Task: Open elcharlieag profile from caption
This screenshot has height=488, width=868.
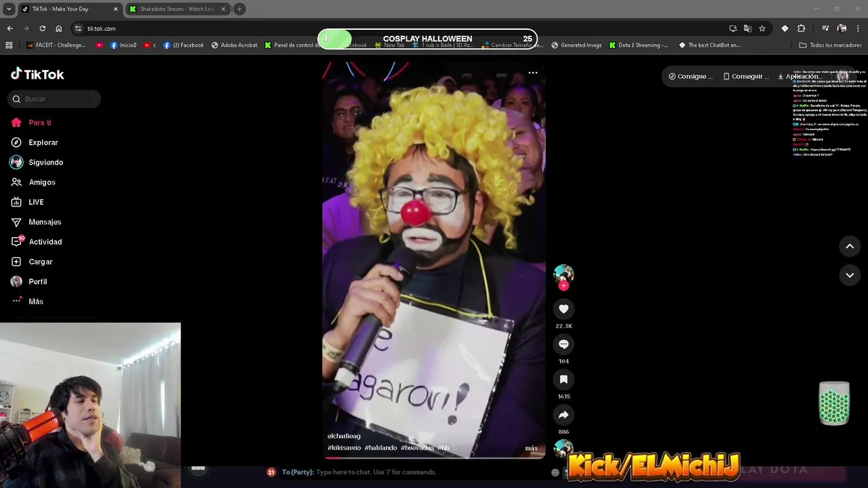Action: (344, 436)
